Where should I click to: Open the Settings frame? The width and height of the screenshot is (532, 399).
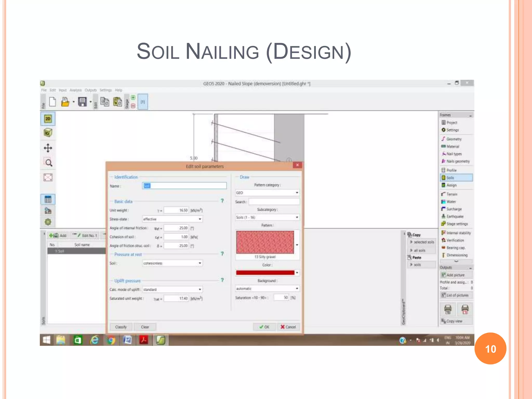tap(453, 130)
